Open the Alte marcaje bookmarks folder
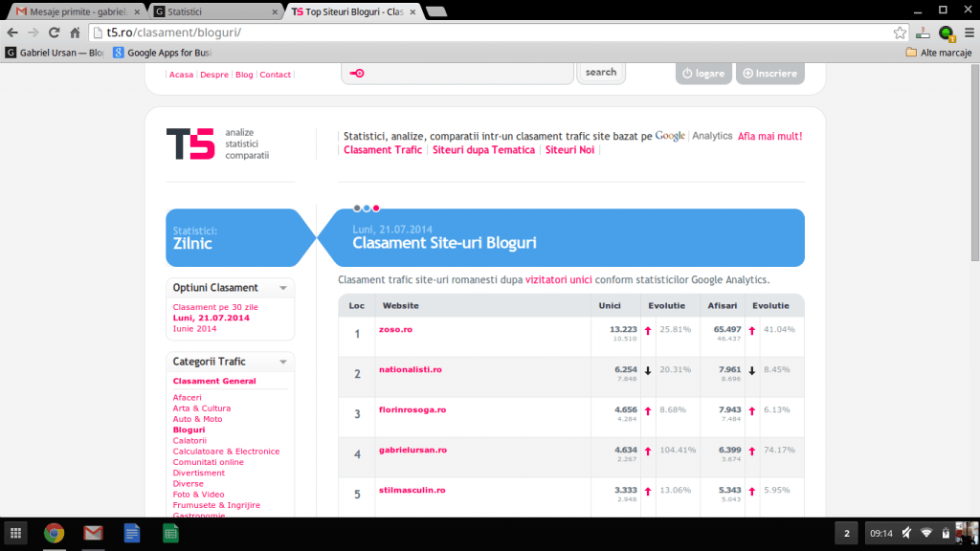This screenshot has width=980, height=551. pyautogui.click(x=939, y=53)
